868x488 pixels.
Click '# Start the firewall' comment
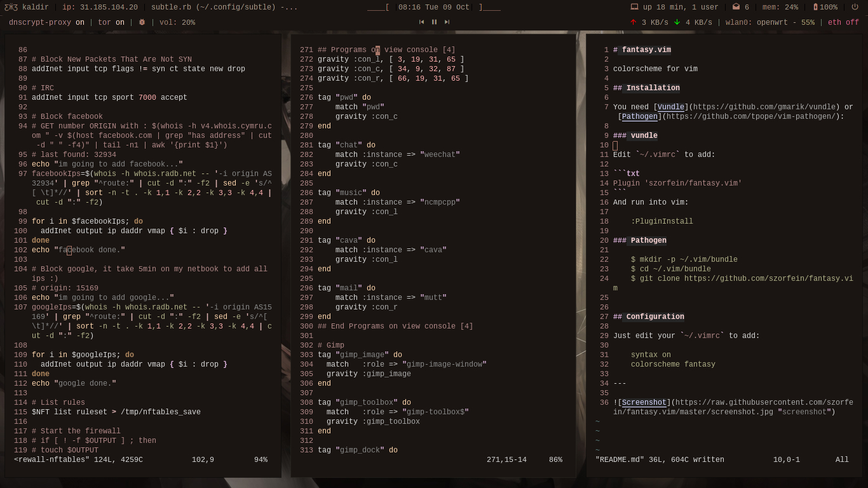(76, 431)
